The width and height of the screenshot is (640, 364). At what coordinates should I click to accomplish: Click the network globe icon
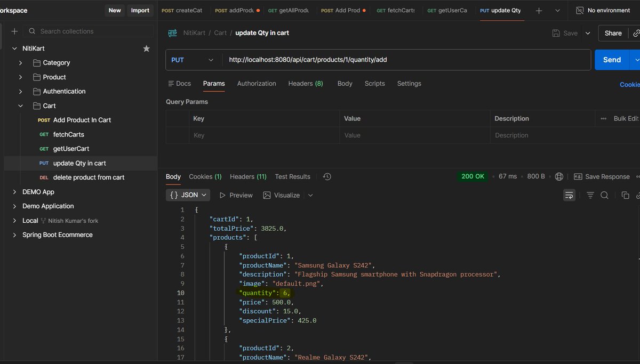point(559,176)
